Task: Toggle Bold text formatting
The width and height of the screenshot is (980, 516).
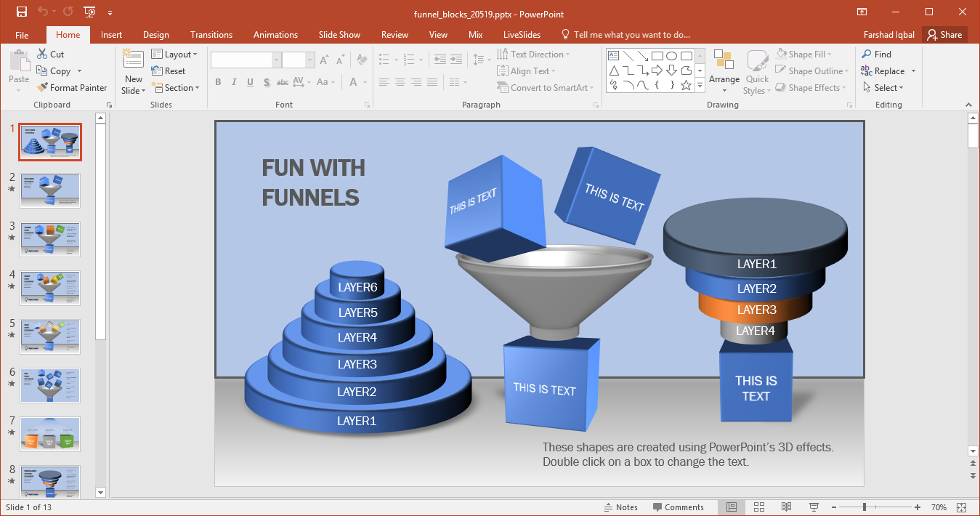Action: [x=218, y=82]
